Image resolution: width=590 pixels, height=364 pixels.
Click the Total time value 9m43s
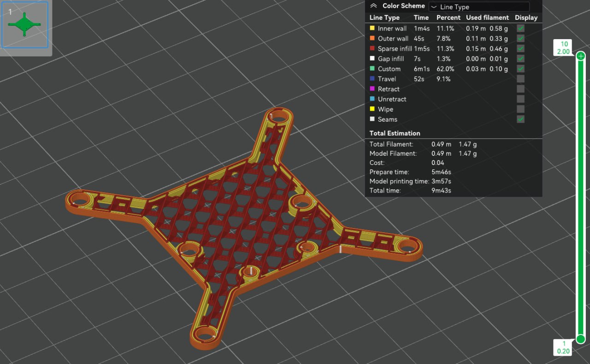coord(441,190)
